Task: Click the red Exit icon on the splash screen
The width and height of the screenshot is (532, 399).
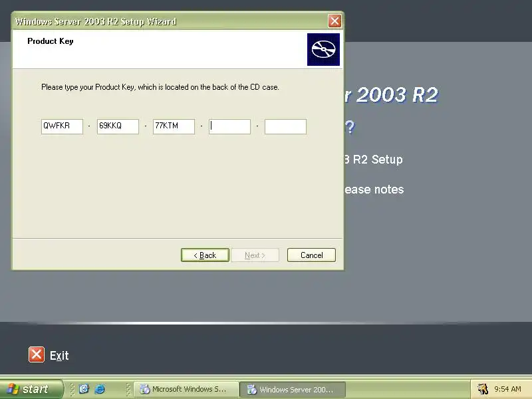Action: coord(37,354)
